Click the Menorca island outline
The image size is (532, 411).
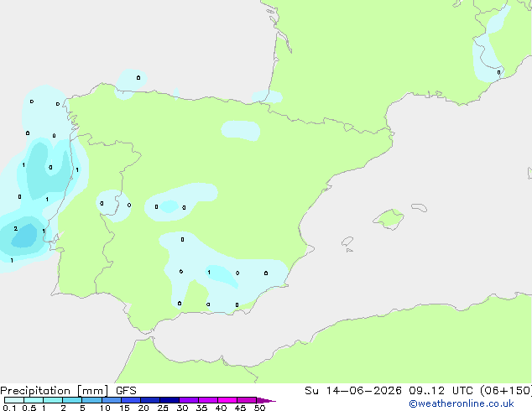[x=419, y=207]
